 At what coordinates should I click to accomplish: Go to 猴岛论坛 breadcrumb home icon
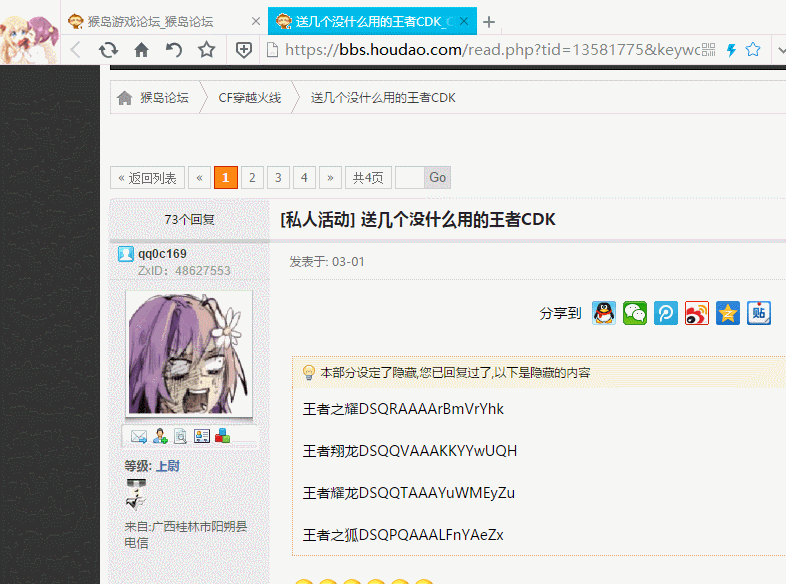click(125, 98)
